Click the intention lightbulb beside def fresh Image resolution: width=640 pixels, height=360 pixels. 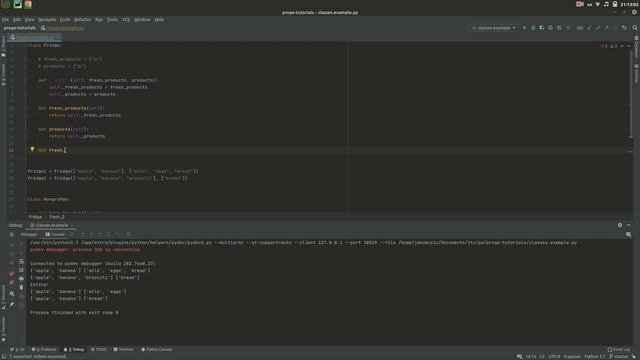click(x=32, y=149)
